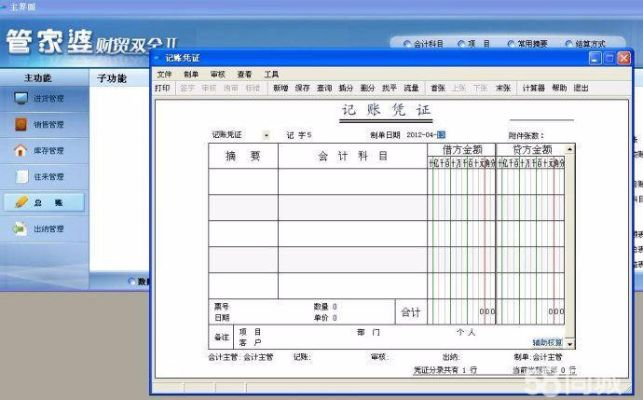The height and width of the screenshot is (400, 643).
Task: Click the 子功能 panel header
Action: 112,78
